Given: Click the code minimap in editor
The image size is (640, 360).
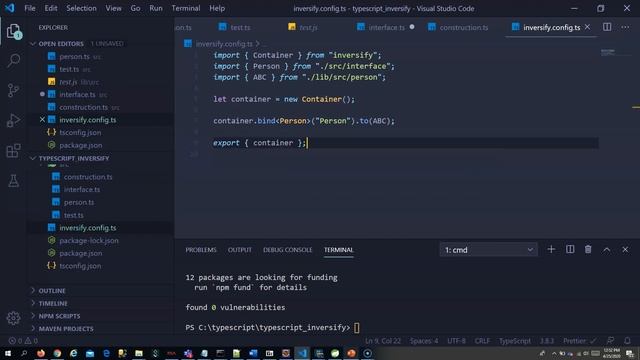Looking at the screenshot, I should [608, 52].
